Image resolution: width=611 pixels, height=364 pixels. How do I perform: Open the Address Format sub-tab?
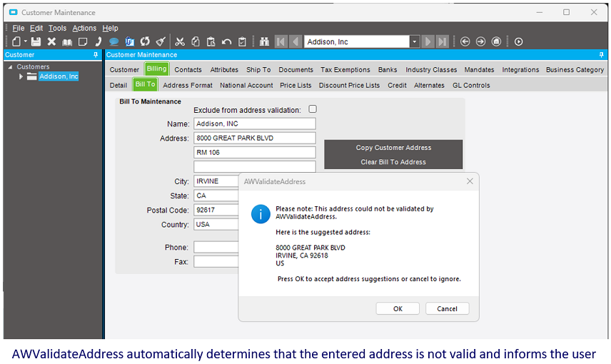[x=188, y=86]
